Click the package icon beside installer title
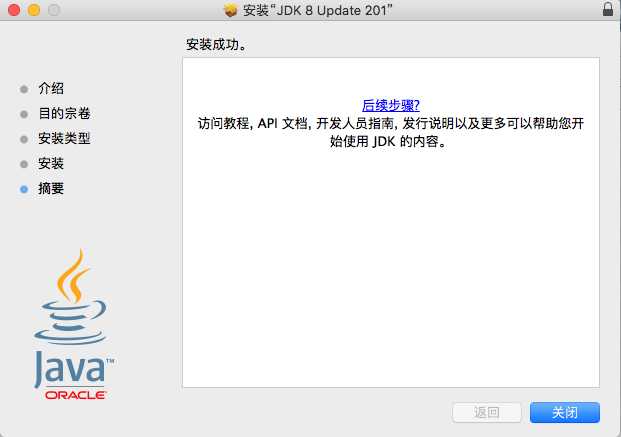The width and height of the screenshot is (621, 437). coord(230,10)
